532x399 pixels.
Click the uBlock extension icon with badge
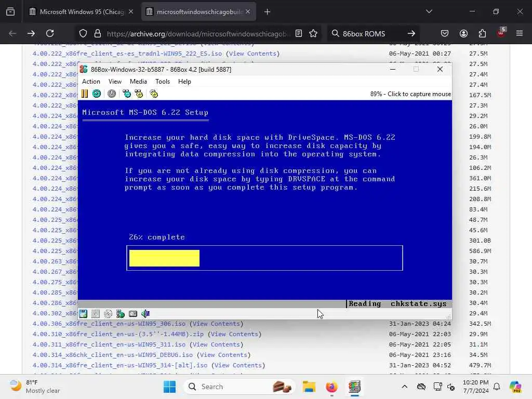click(501, 33)
